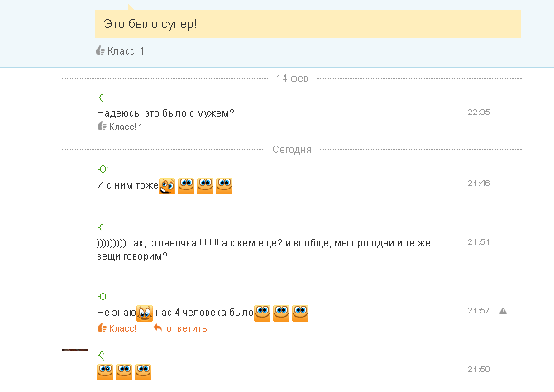Viewport: 554px width, 392px height.
Task: Open author 'К' profile on the 21:51 comment
Action: tap(99, 227)
